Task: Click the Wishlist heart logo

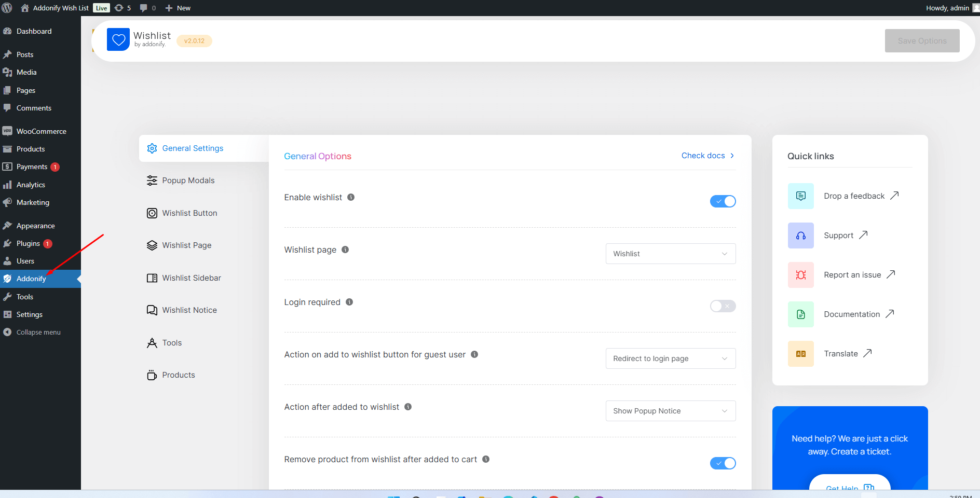Action: 118,39
